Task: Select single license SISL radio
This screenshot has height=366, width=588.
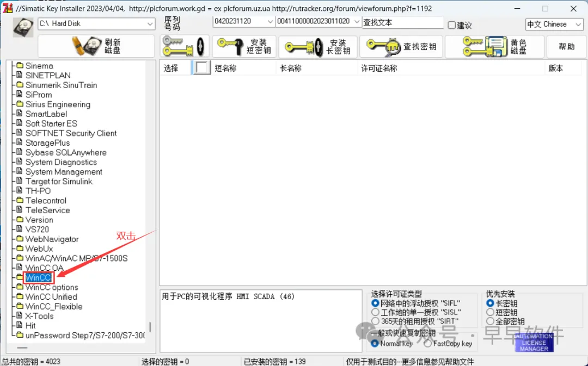Action: 375,312
